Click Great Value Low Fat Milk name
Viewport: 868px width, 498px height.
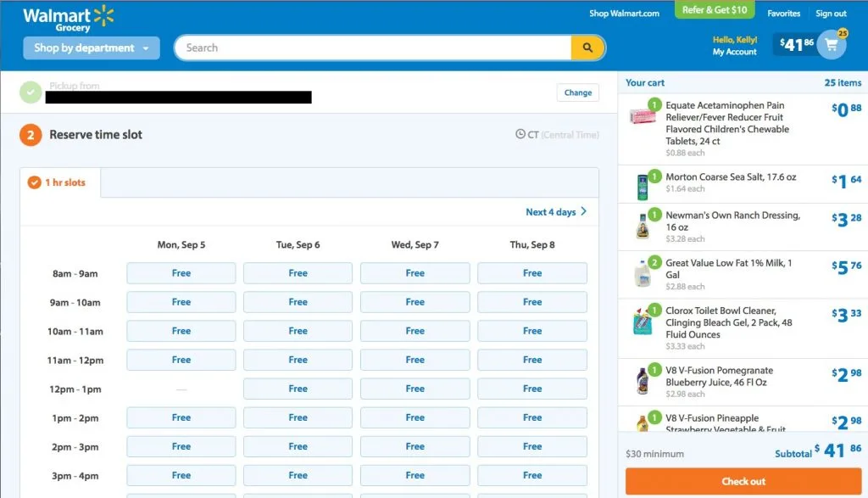[729, 269]
